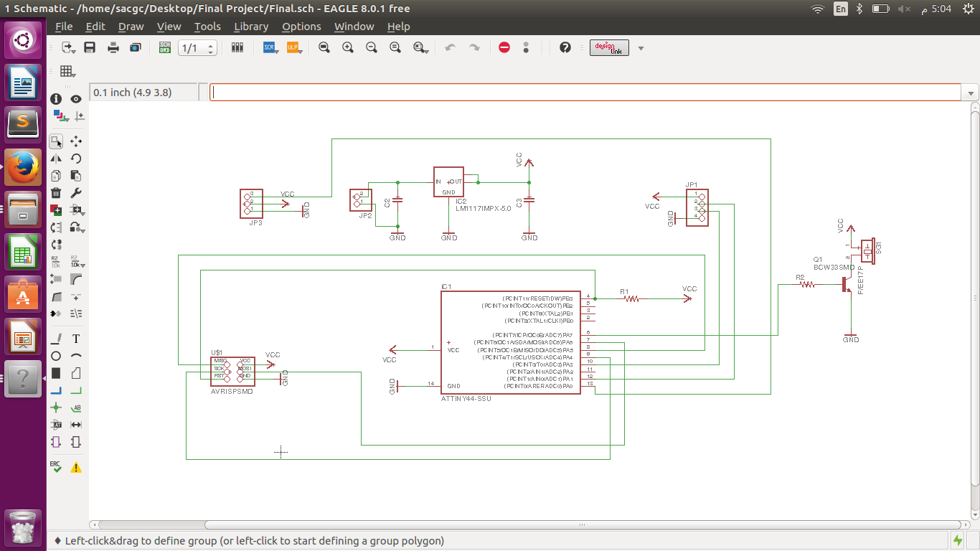980x551 pixels.
Task: Open the grid settings dropdown
Action: click(x=68, y=71)
